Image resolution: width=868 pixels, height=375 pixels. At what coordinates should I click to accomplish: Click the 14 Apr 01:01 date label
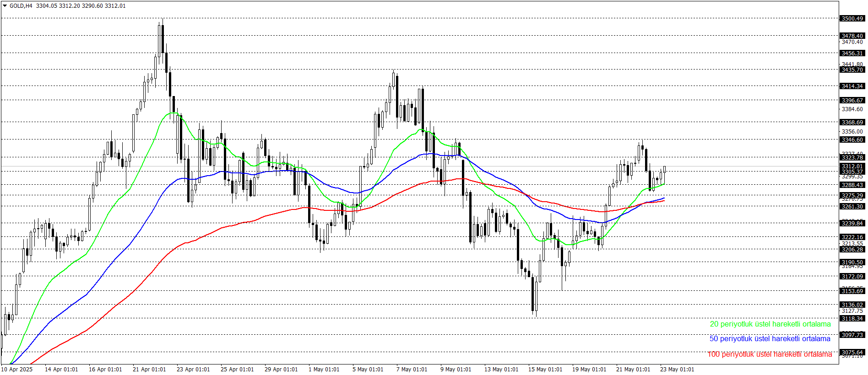61,370
